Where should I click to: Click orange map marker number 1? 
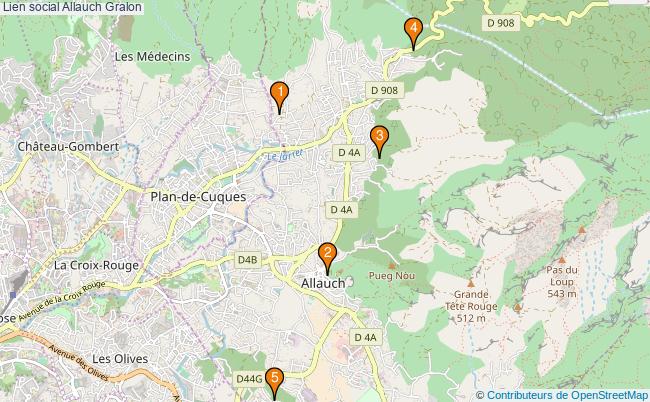click(x=279, y=97)
